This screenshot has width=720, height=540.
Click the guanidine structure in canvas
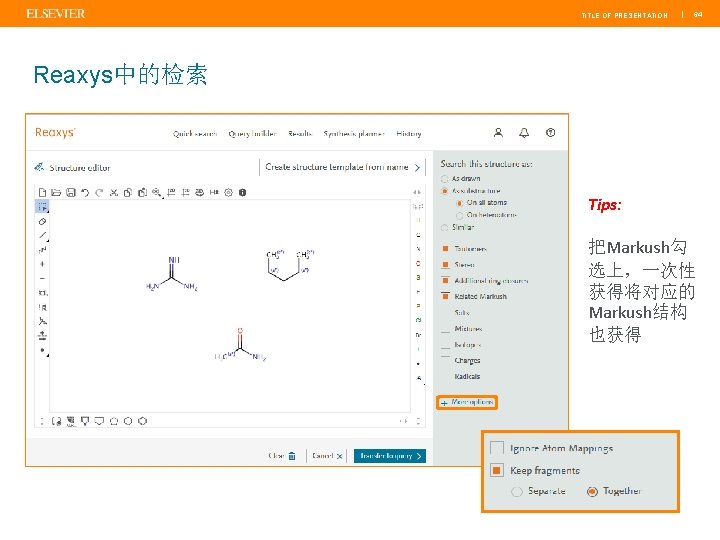point(172,274)
